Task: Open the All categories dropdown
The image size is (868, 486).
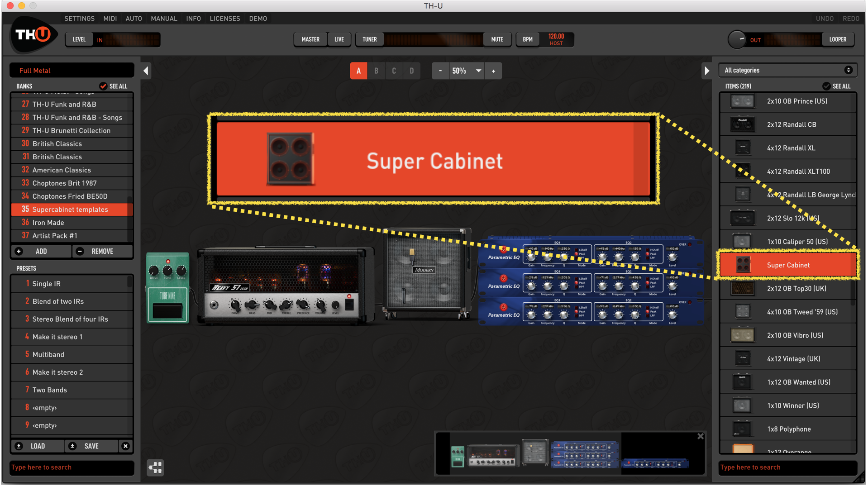Action: [x=787, y=70]
